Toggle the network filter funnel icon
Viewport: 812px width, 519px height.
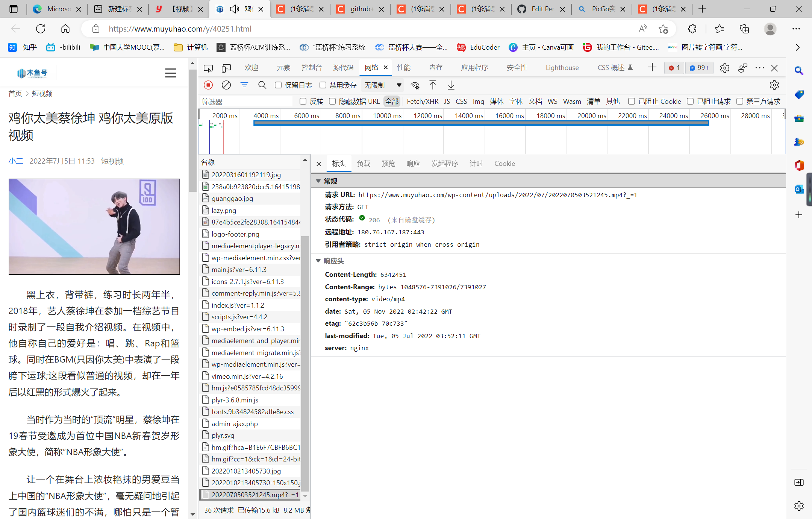pos(244,85)
